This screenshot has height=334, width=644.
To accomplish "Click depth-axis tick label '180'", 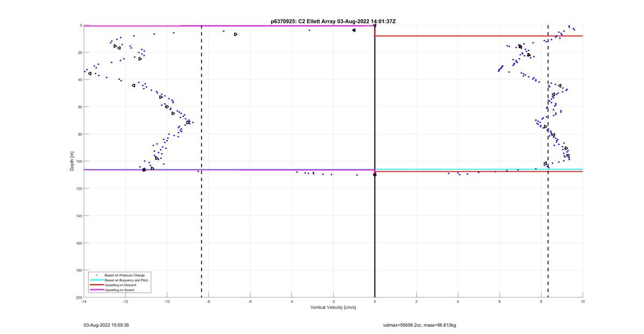I will (78, 270).
